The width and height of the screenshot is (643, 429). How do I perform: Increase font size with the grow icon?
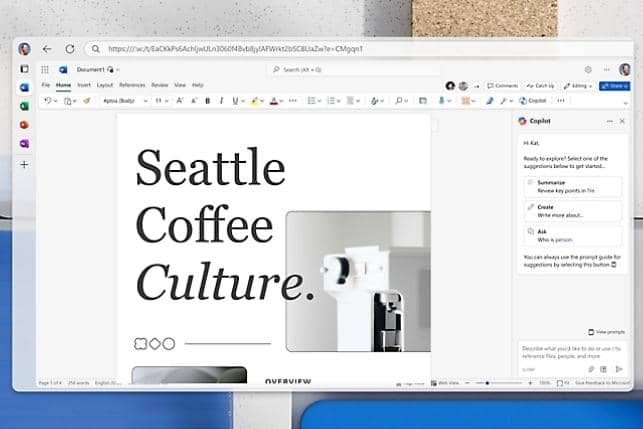coord(180,100)
